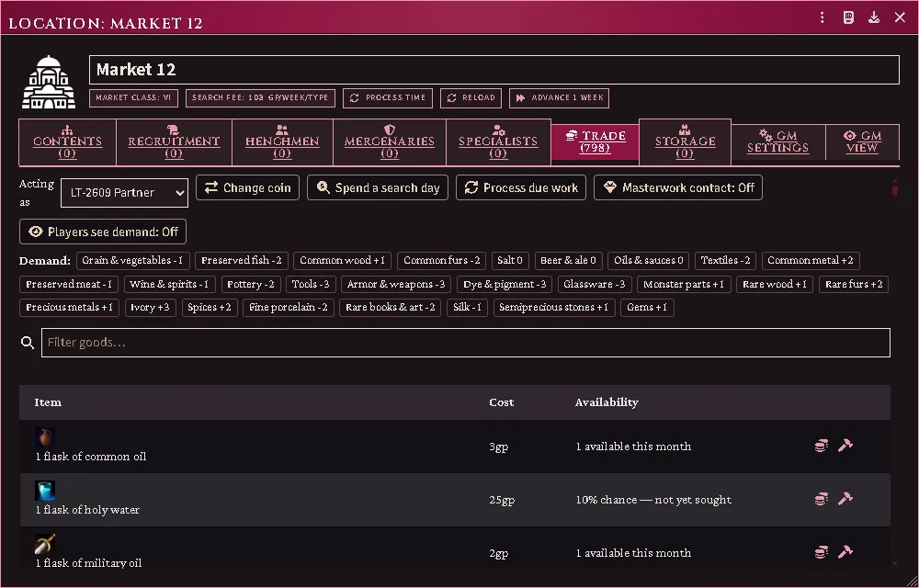
Task: Toggle Players see demand setting
Action: point(103,232)
